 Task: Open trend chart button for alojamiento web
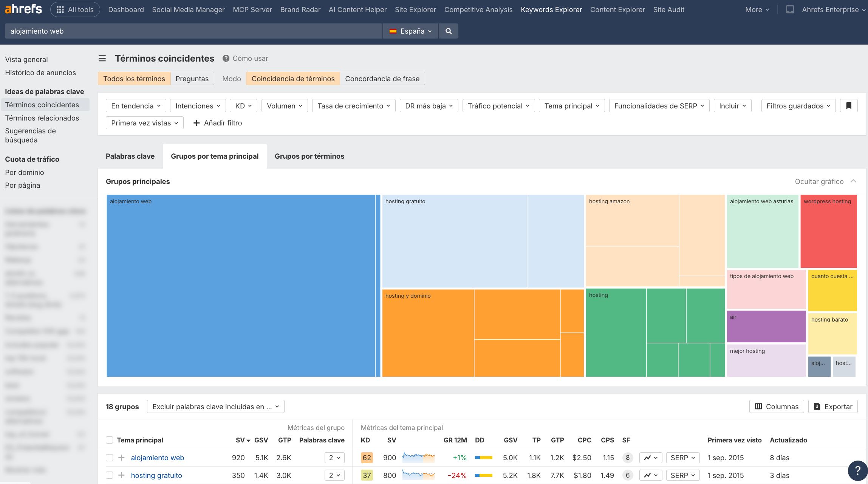click(650, 458)
